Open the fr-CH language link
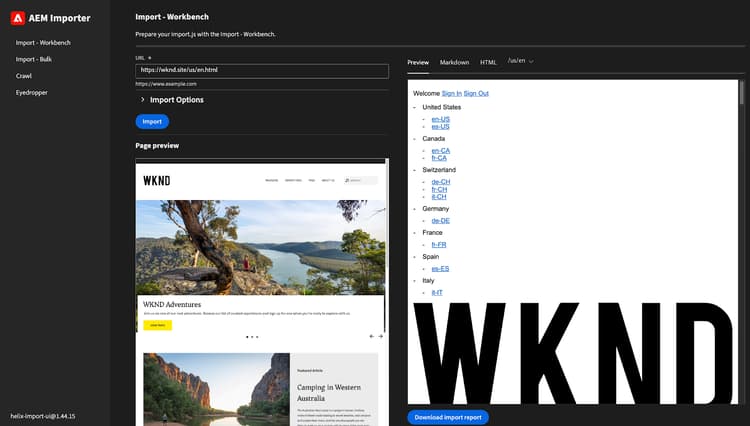 tap(439, 189)
